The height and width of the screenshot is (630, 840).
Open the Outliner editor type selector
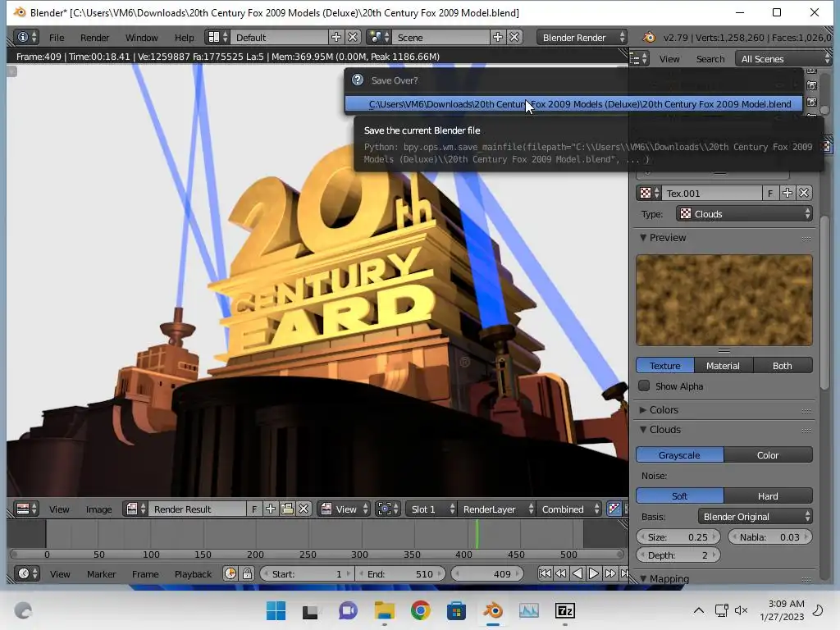point(638,58)
